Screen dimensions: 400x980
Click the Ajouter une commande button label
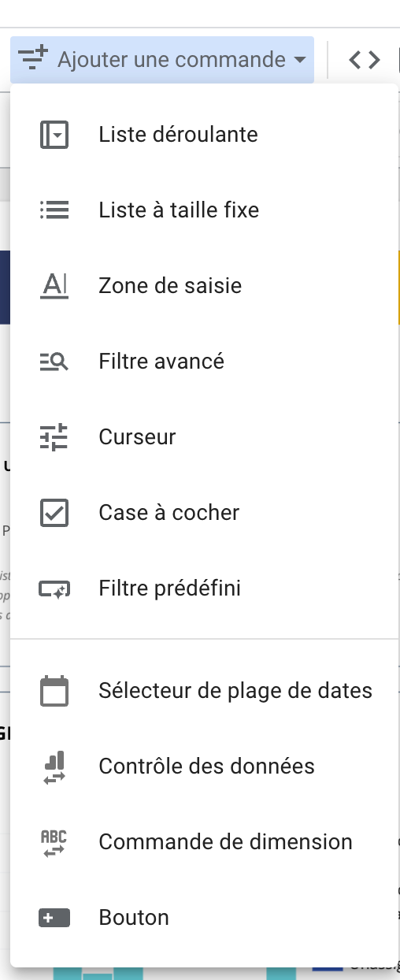(172, 59)
